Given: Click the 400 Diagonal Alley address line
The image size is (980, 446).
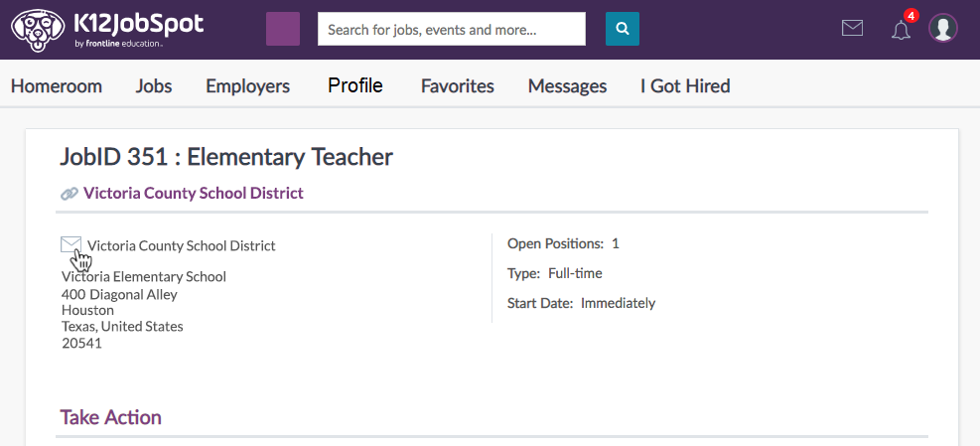Looking at the screenshot, I should pyautogui.click(x=119, y=294).
